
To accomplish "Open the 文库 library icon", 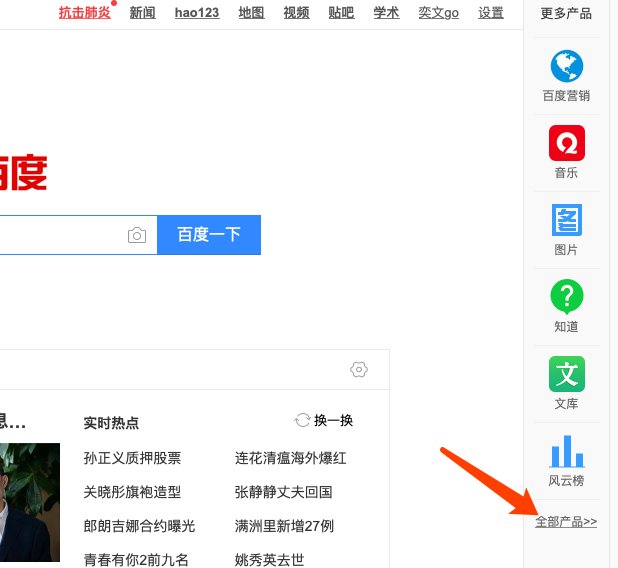I will (x=567, y=374).
